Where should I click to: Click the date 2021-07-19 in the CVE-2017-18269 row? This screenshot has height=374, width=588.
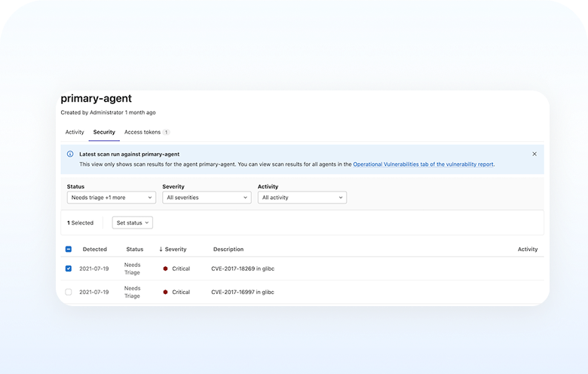(x=94, y=268)
